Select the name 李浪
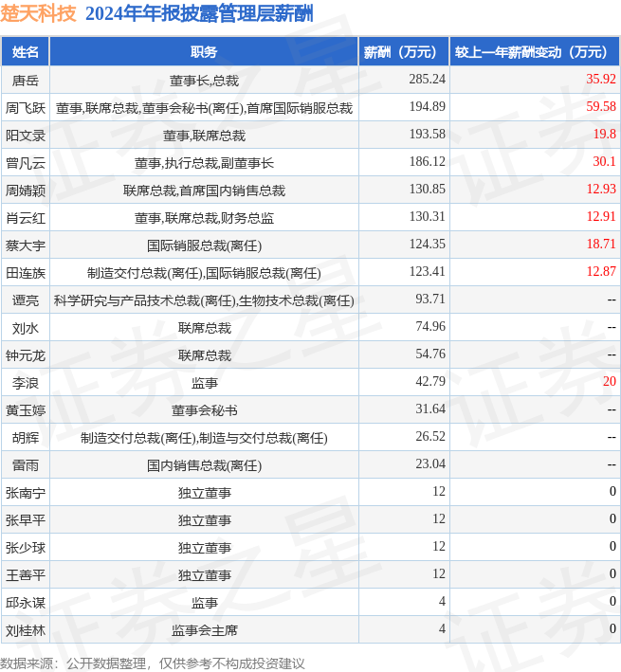Image resolution: width=621 pixels, height=672 pixels. (26, 383)
